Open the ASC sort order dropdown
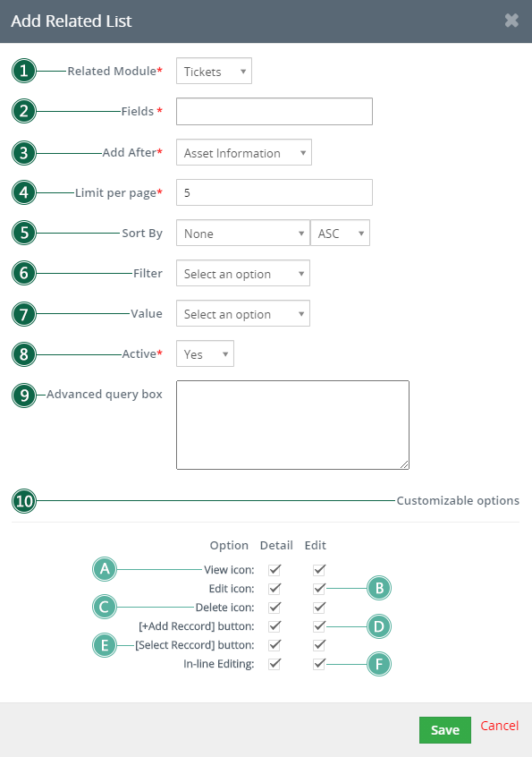Image resolution: width=532 pixels, height=757 pixels. (x=340, y=234)
